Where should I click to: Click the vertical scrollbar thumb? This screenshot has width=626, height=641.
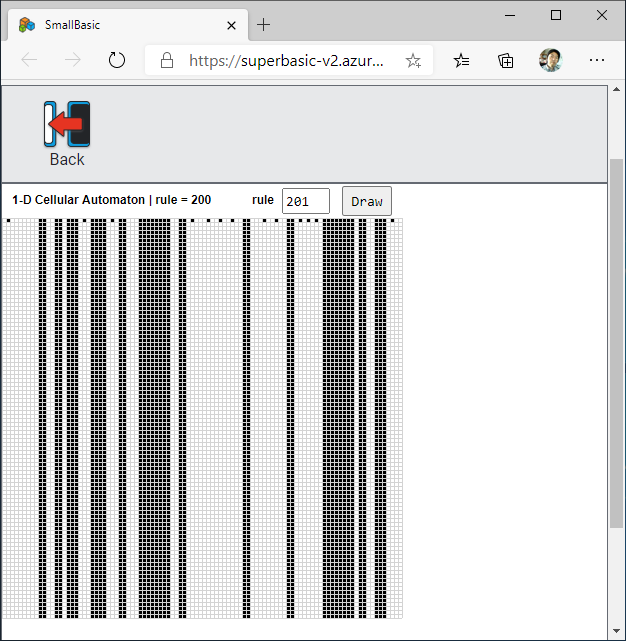tap(616, 343)
